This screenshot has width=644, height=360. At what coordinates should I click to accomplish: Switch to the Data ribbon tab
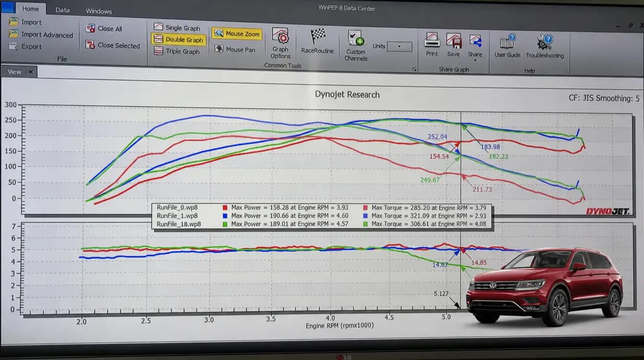[62, 10]
